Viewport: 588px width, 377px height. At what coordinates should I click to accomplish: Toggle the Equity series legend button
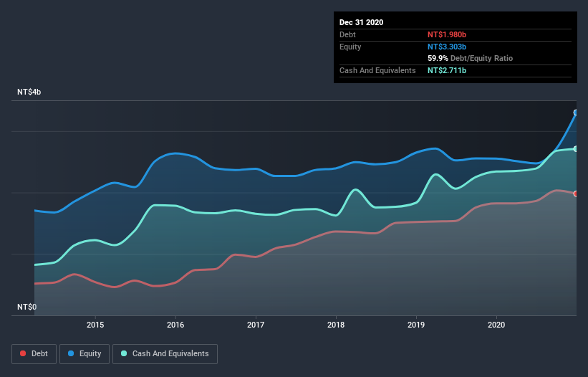point(85,354)
